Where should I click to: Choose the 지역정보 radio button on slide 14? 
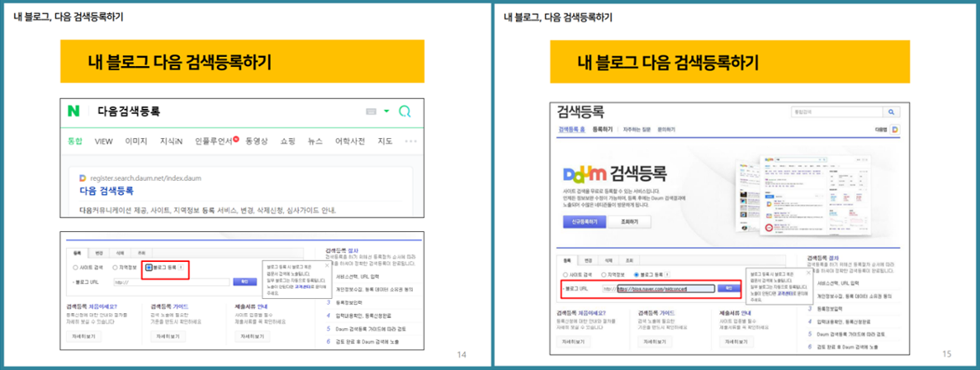[x=115, y=268]
